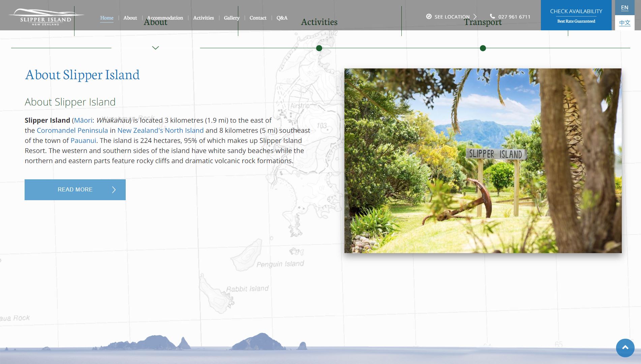The height and width of the screenshot is (364, 641).
Task: Open the Home menu item
Action: [x=106, y=18]
